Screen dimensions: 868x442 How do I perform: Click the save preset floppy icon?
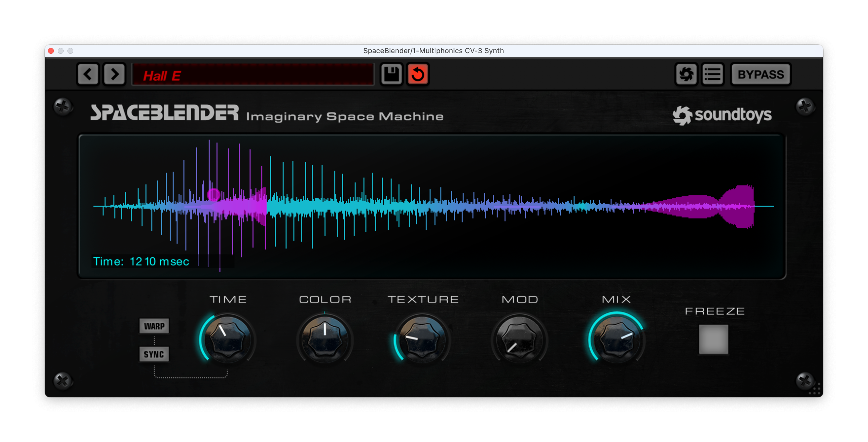click(391, 74)
